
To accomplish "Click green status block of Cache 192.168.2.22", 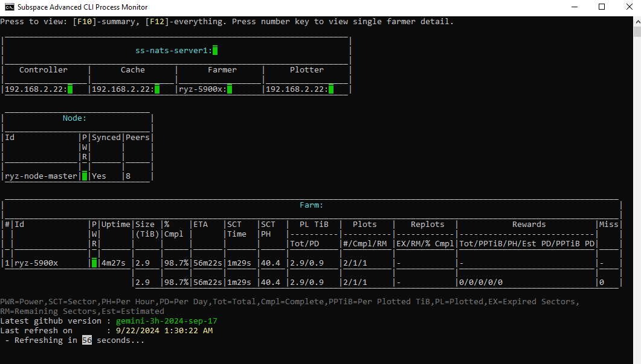I will pyautogui.click(x=157, y=89).
